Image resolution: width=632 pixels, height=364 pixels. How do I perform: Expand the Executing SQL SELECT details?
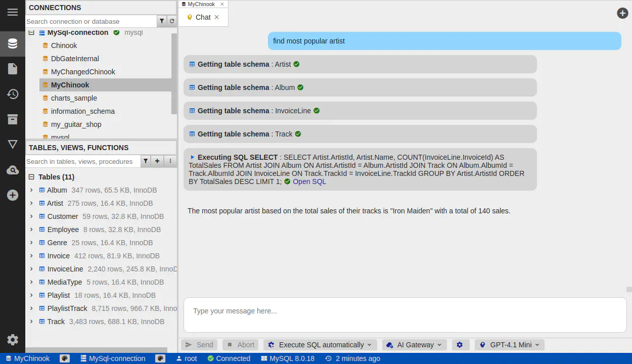(192, 157)
